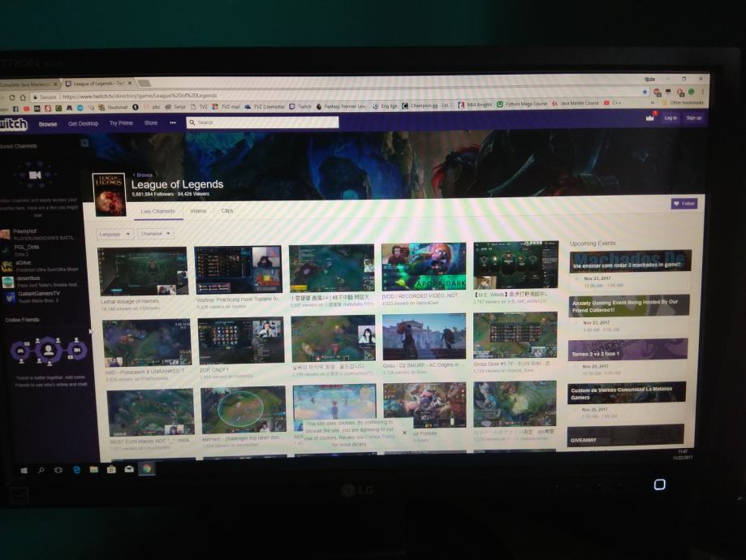This screenshot has width=746, height=560.
Task: Open the League of Legends box art
Action: [x=109, y=195]
